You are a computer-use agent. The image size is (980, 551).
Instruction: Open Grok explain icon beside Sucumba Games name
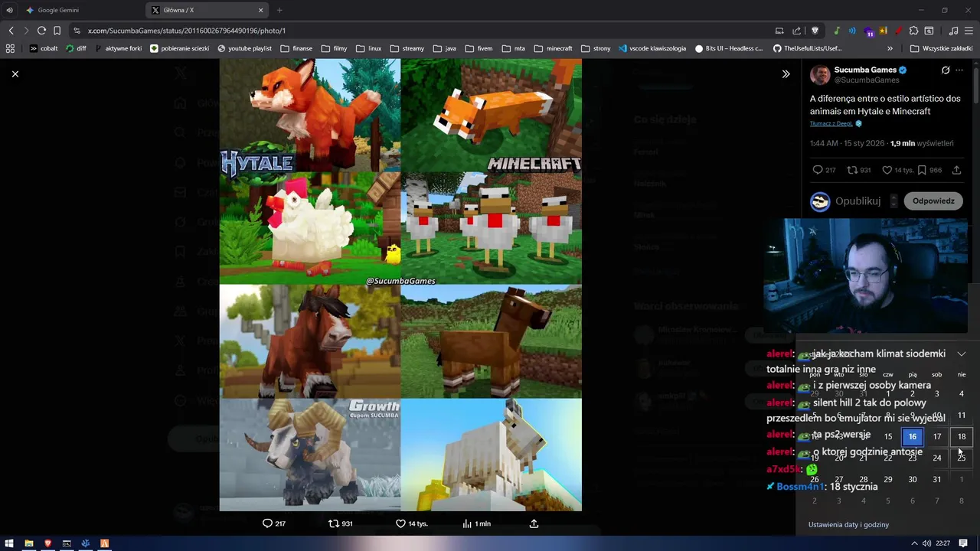tap(946, 70)
